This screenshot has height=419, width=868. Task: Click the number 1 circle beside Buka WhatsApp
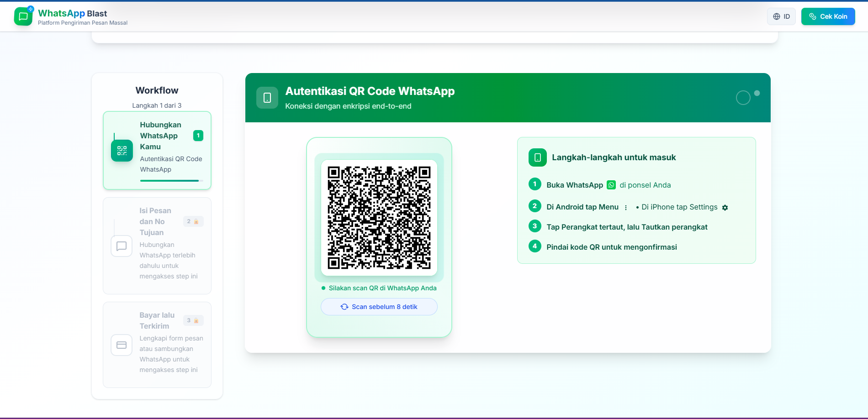[535, 184]
